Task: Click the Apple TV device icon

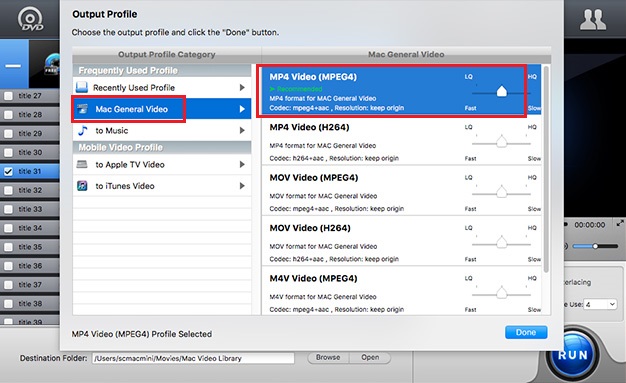Action: (x=82, y=164)
